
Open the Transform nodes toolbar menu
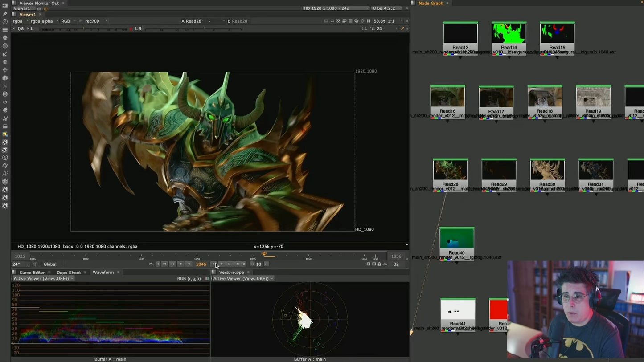pos(5,70)
